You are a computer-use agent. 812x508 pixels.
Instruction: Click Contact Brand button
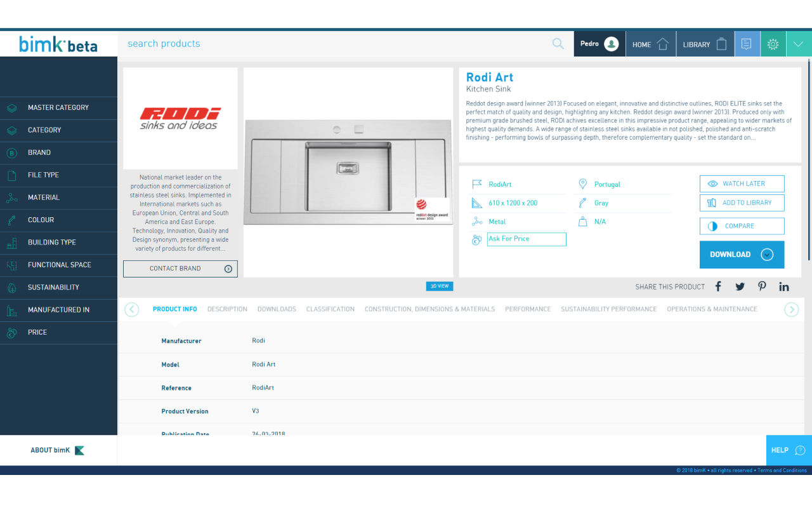pos(180,269)
